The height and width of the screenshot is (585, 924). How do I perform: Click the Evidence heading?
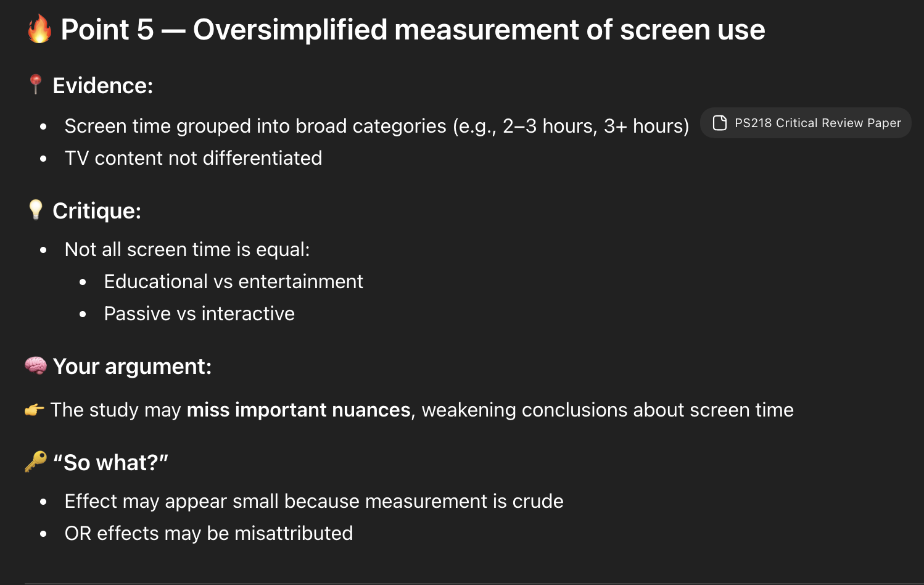102,86
